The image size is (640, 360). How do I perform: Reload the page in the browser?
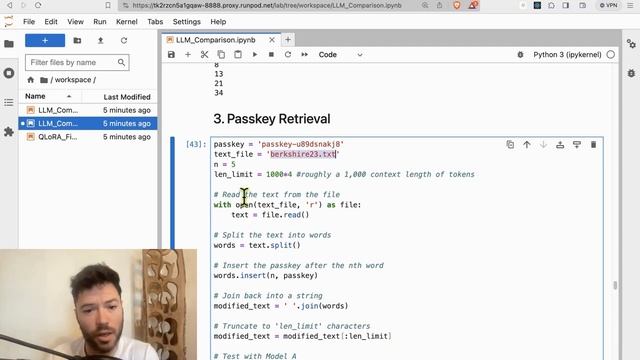tap(38, 5)
